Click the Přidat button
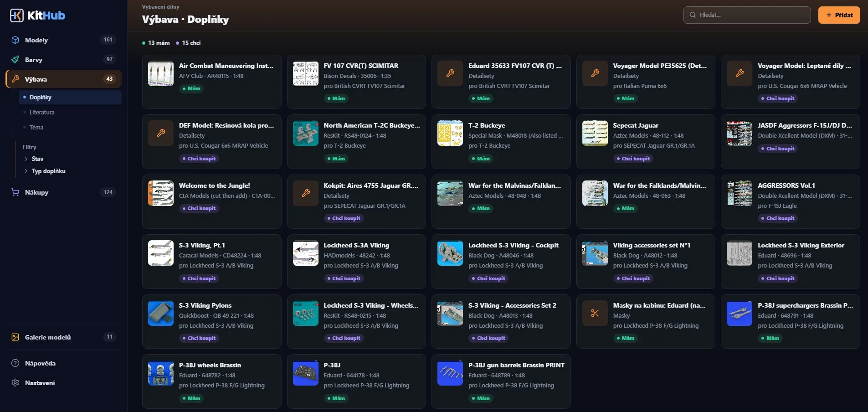 (839, 15)
